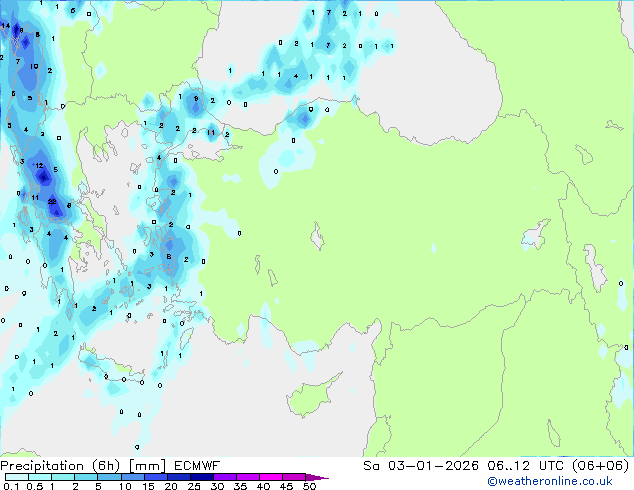Image resolution: width=634 pixels, height=490 pixels.
Task: Click the 50+ arrow tip of the legend
Action: pyautogui.click(x=317, y=477)
